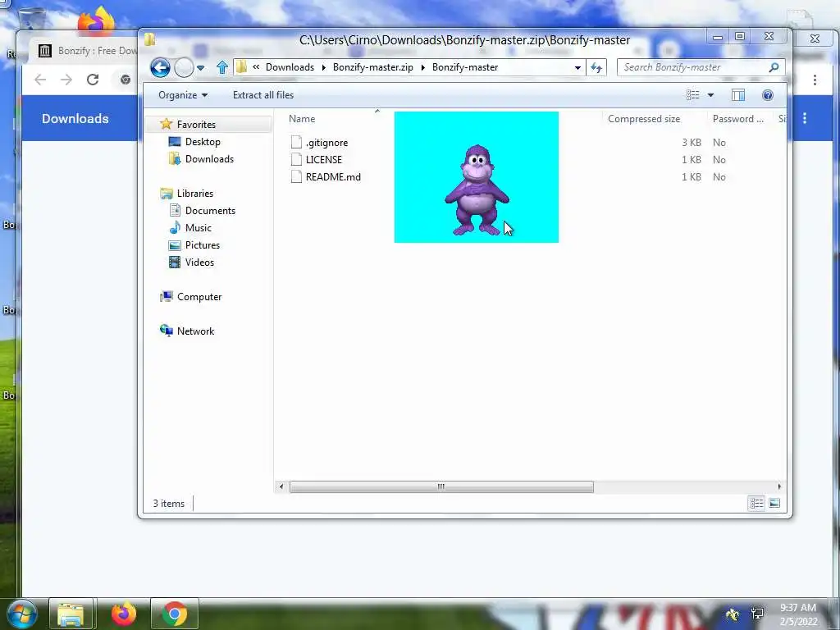
Task: Click the Explorer forward arrow button
Action: click(184, 67)
